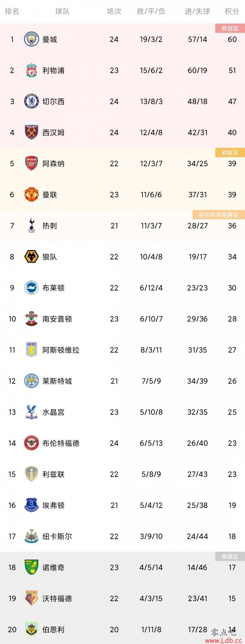Click the 降级区 zone label
Viewport: 245px width, 644px height.
click(230, 556)
